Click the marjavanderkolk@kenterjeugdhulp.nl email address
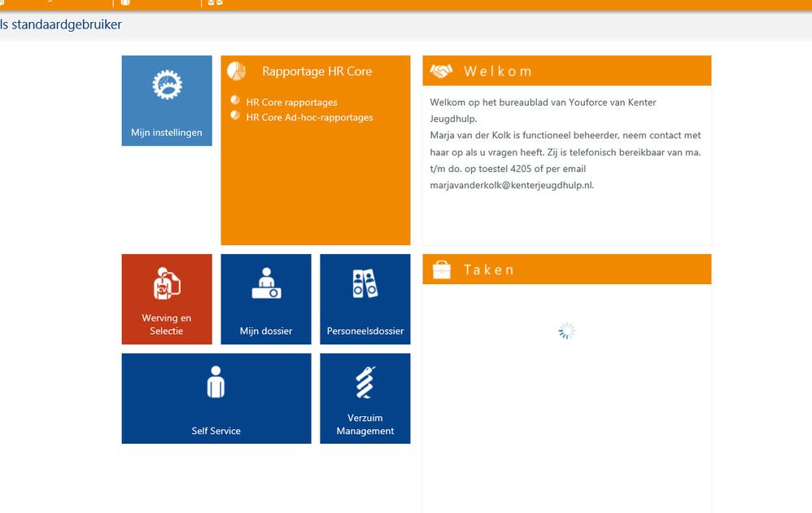 [511, 185]
